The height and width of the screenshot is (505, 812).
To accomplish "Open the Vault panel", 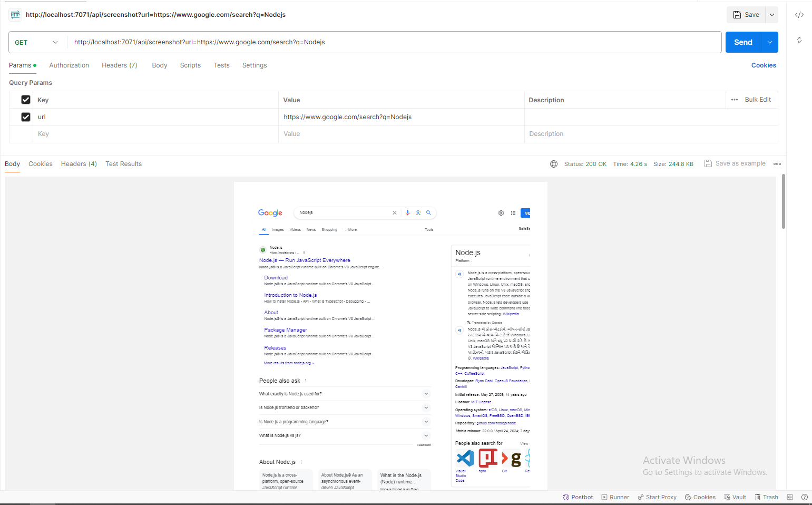I will [735, 497].
